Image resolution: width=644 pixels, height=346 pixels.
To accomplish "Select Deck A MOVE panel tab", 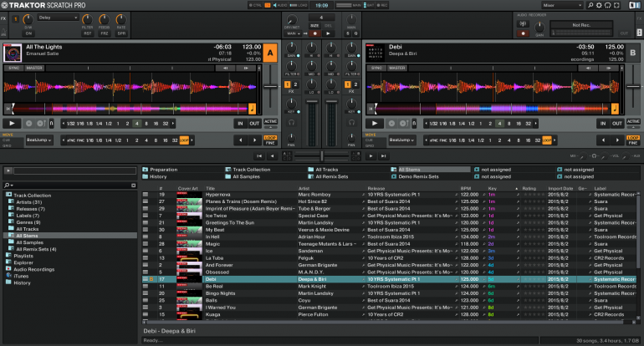I will click(x=8, y=135).
